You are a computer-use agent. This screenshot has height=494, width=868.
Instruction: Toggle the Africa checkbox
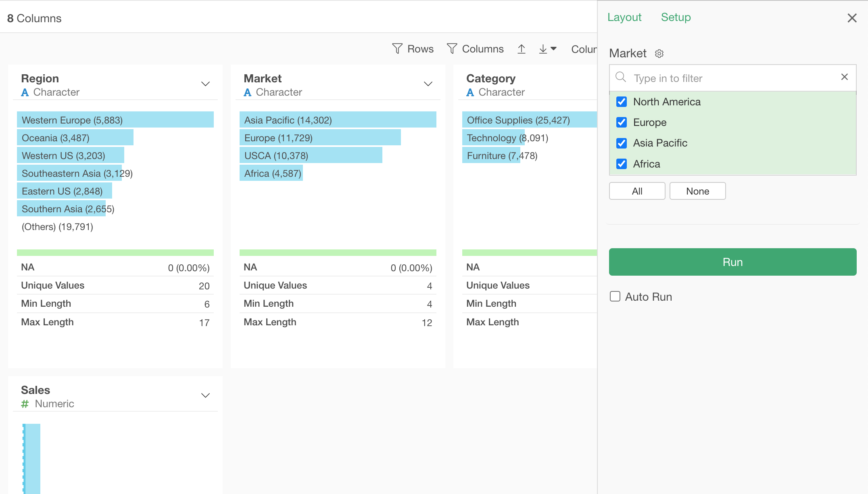coord(622,164)
